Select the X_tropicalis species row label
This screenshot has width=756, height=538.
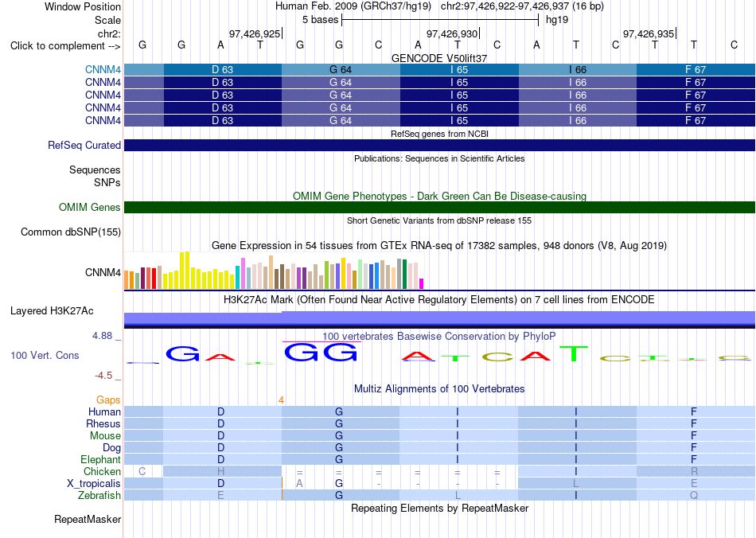coord(94,484)
